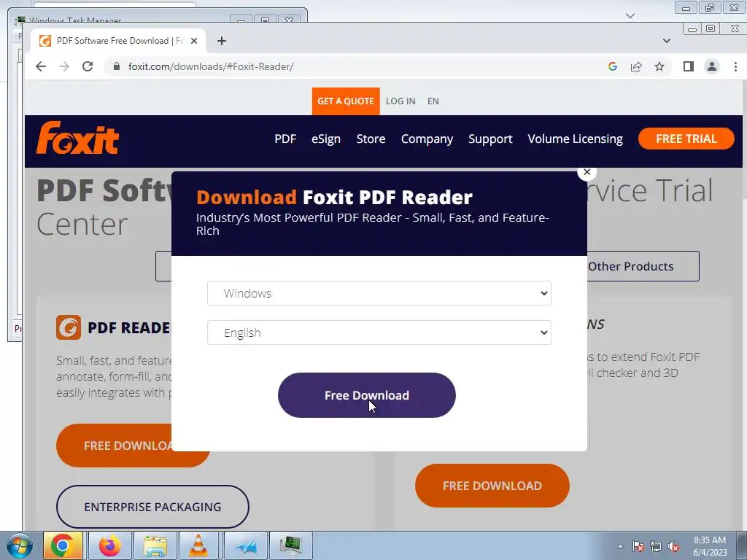Open Windows Explorer from the taskbar
This screenshot has height=560, width=747.
(x=155, y=545)
